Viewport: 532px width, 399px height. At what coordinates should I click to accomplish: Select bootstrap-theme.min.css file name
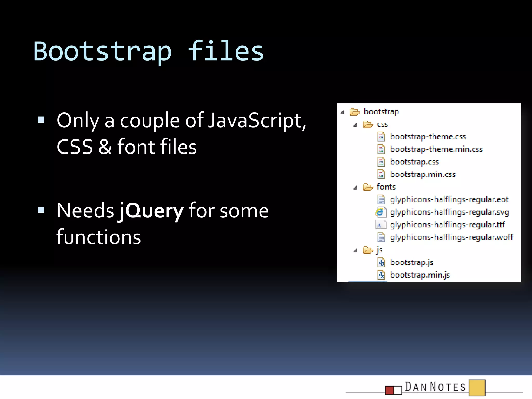tap(436, 149)
